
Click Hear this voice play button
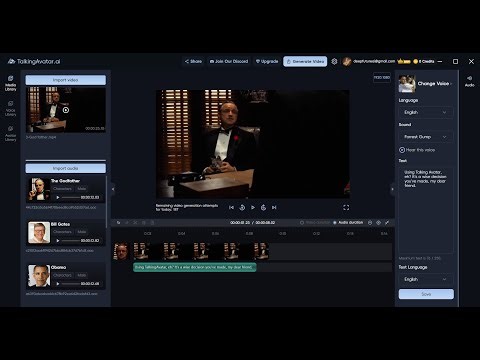(x=402, y=150)
